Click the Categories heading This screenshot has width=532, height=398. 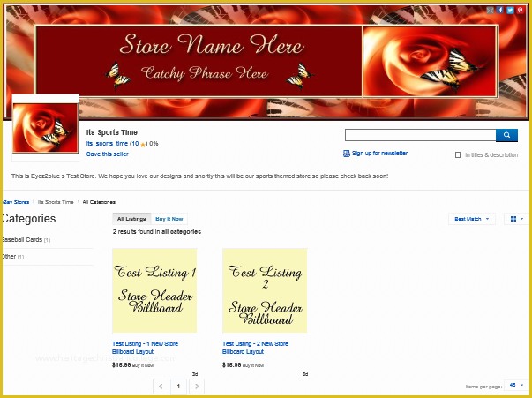[x=28, y=219]
